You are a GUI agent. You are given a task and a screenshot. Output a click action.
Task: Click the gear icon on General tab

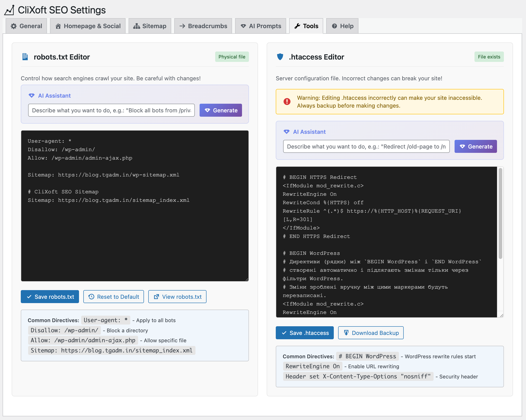tap(14, 26)
